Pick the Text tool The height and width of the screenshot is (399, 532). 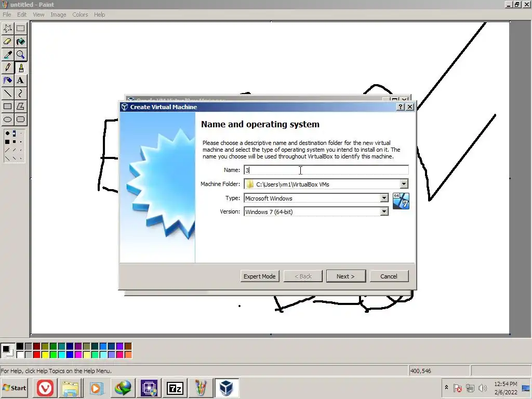coord(20,81)
